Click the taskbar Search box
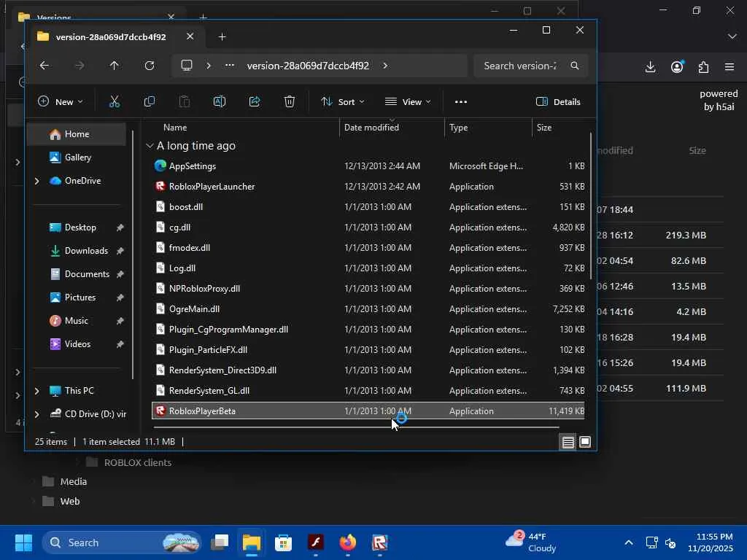The height and width of the screenshot is (560, 747). click(x=122, y=542)
